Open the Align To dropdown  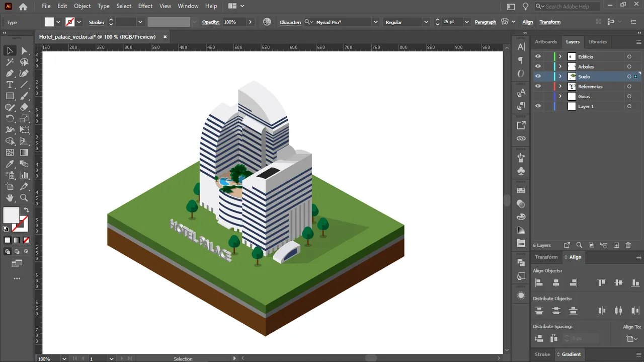(x=632, y=339)
